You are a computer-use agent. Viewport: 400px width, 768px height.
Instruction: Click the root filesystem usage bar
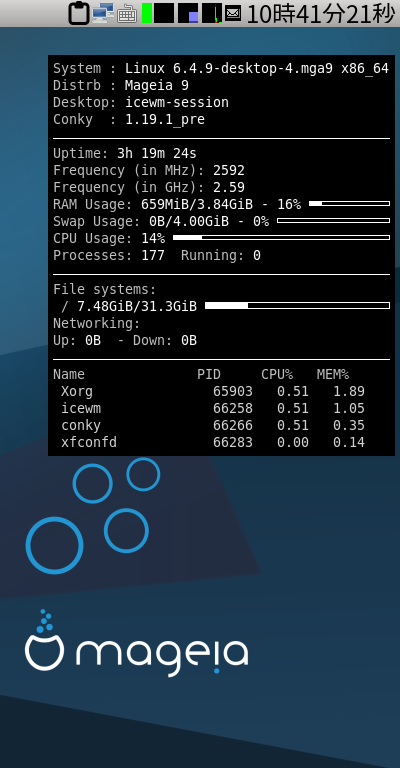pos(297,306)
